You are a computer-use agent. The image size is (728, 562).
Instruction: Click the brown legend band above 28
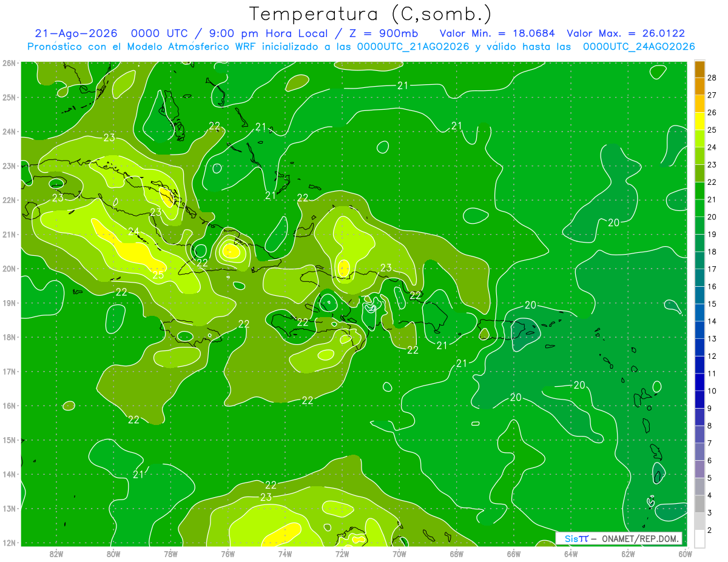699,69
